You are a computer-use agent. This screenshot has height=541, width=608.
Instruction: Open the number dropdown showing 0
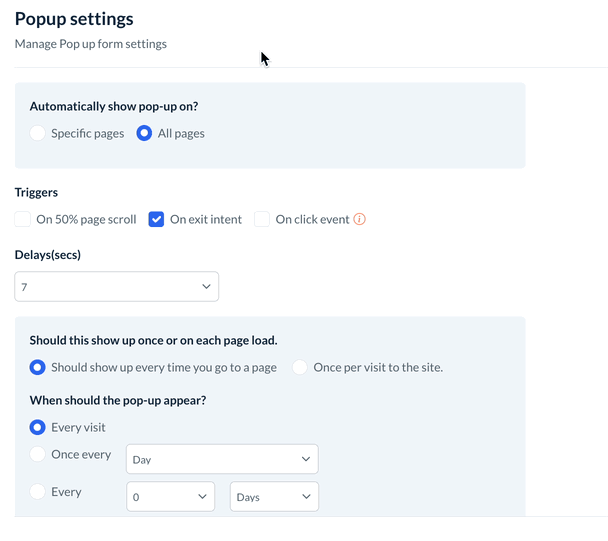(170, 497)
